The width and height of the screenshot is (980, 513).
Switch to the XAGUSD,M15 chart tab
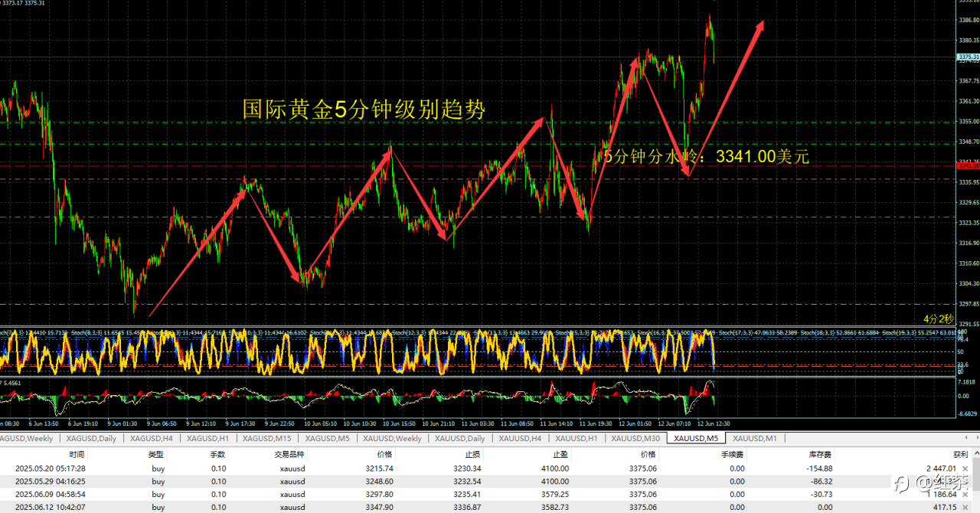click(x=266, y=439)
